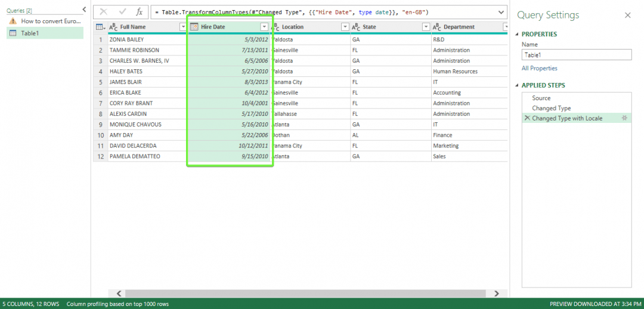This screenshot has height=309, width=644.
Task: Select the JAMES BLAIR cell
Action: tap(148, 82)
